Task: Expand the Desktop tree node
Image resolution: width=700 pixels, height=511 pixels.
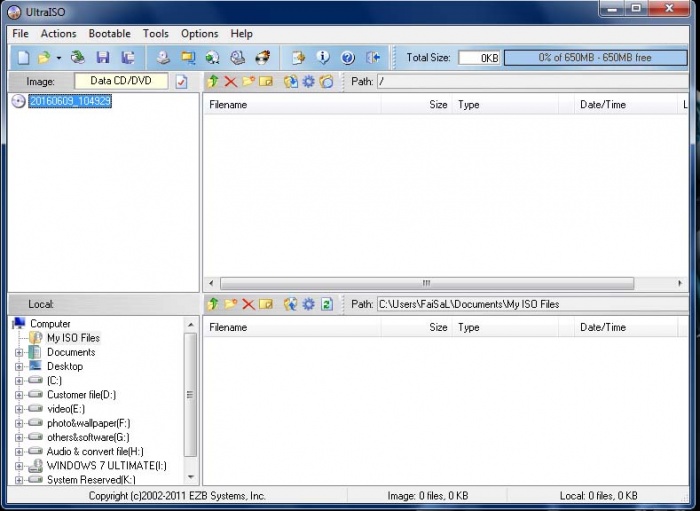Action: click(x=19, y=367)
